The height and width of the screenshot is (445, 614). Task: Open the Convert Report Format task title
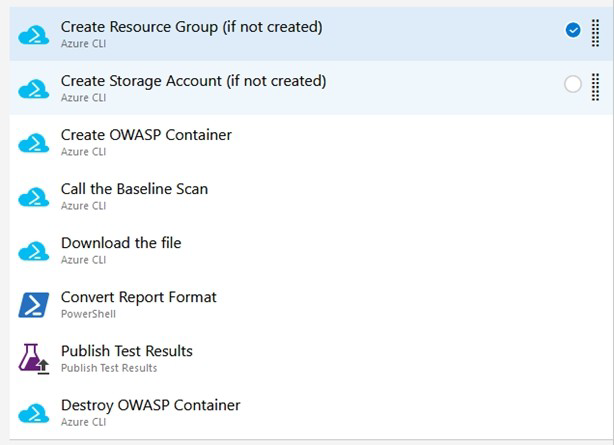pos(138,297)
